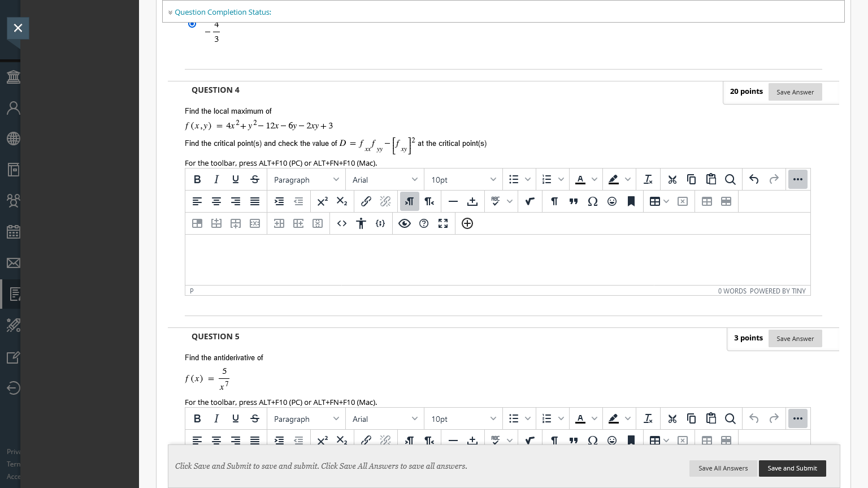
Task: Open Calendar in sidebar
Action: pos(13,232)
